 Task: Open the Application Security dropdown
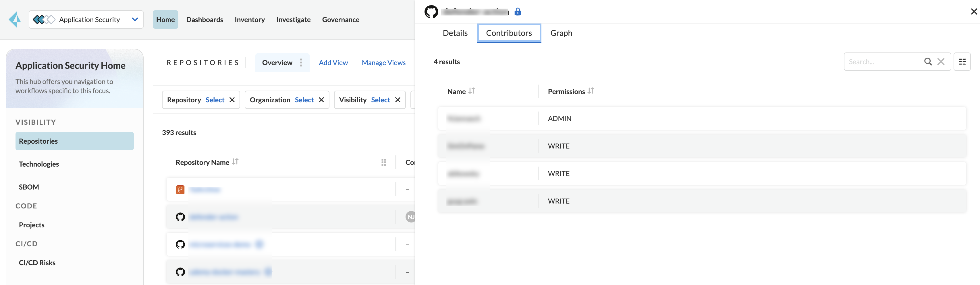pyautogui.click(x=86, y=19)
